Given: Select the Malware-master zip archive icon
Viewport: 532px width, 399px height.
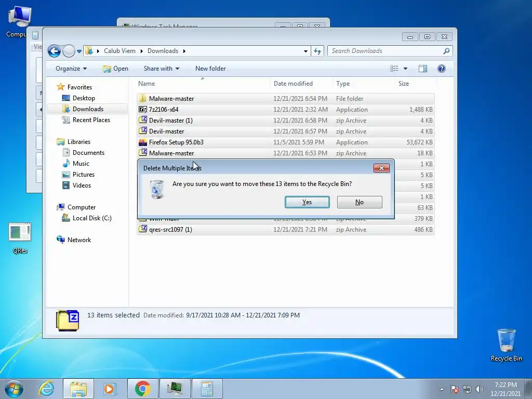Looking at the screenshot, I should tap(142, 153).
